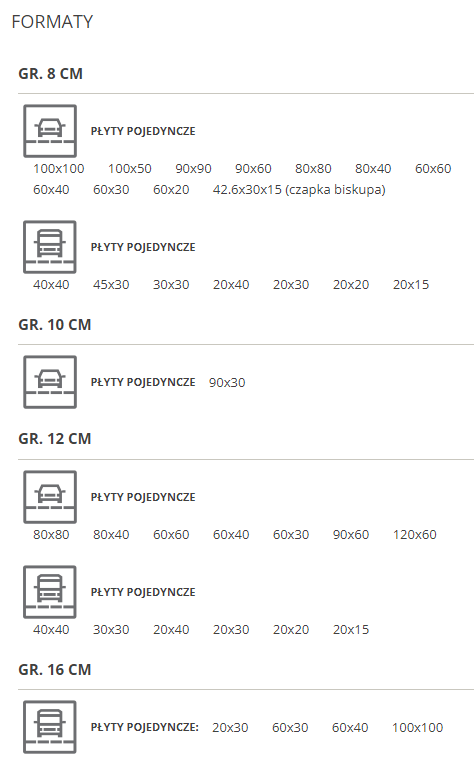Click the car icon under GR. 8 CM

(x=50, y=131)
